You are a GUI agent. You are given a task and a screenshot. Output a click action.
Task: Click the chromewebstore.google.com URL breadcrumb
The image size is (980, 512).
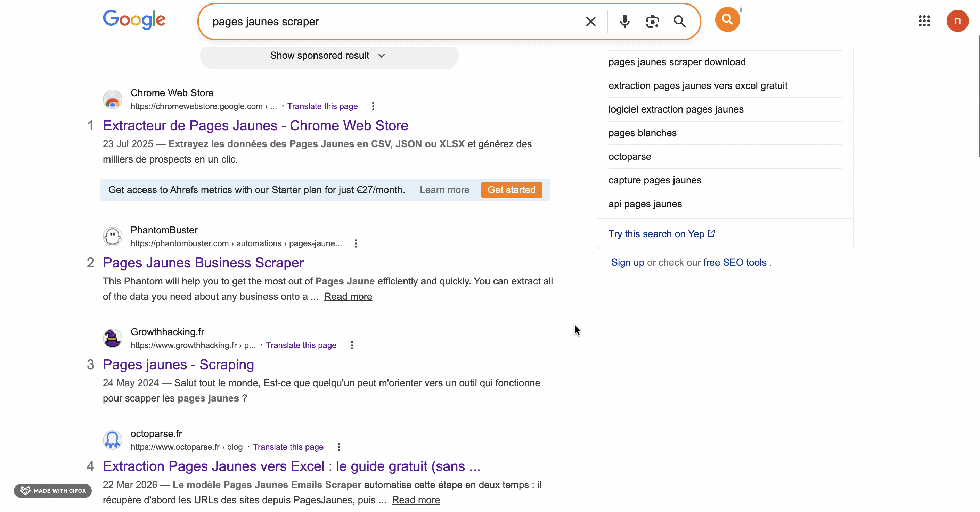tap(204, 106)
